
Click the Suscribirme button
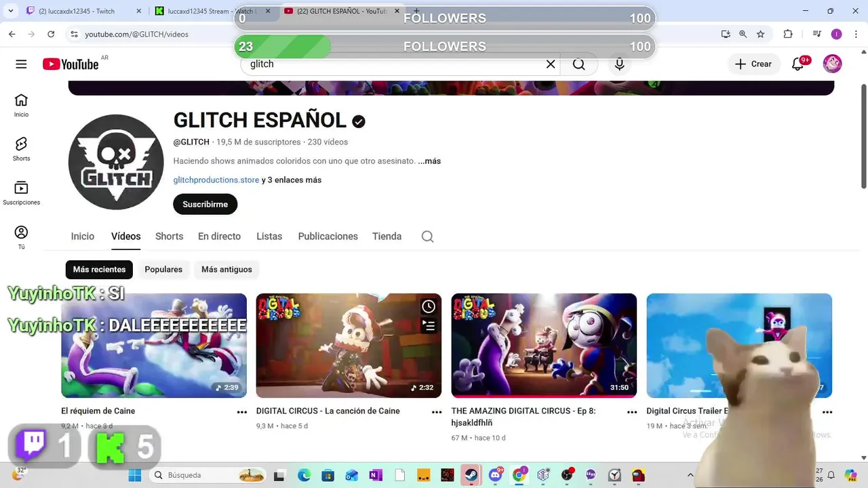[205, 204]
